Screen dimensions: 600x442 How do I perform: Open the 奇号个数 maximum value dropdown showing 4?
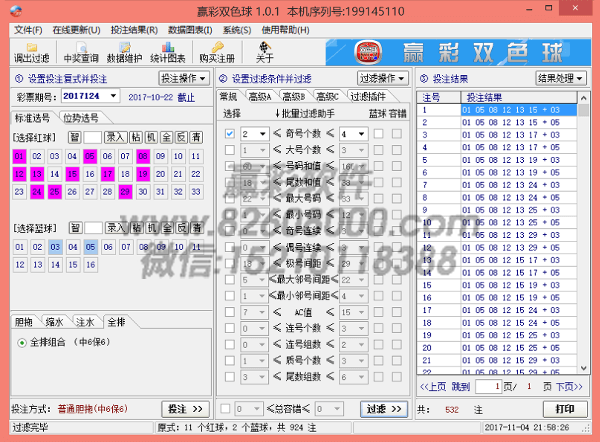(361, 134)
